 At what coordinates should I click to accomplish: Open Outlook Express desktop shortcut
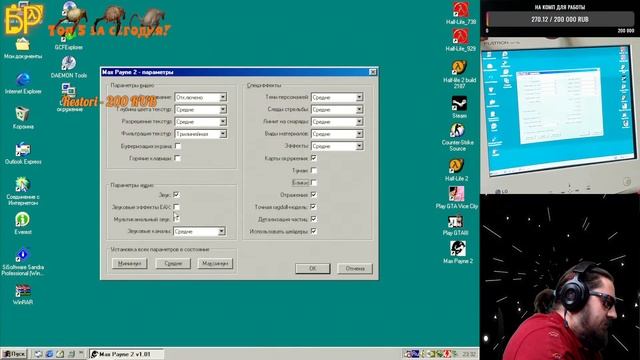click(x=23, y=153)
